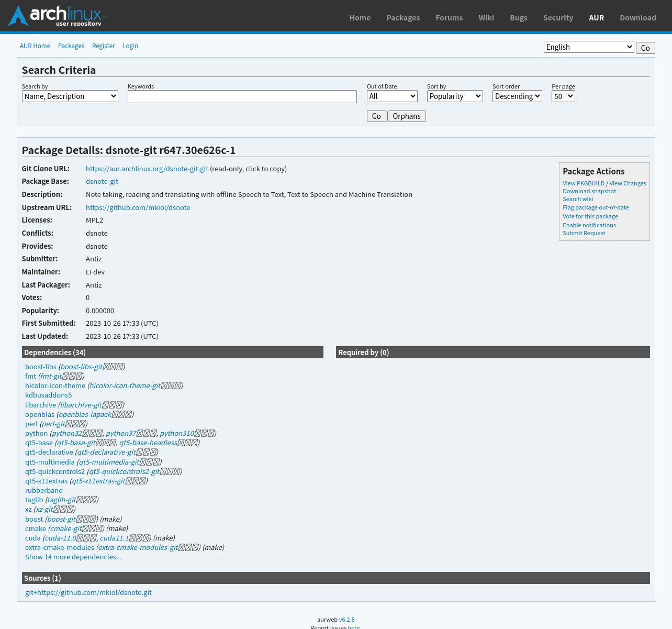Select the AUR navigation item
Screen dimensions: 672x629
pos(596,17)
